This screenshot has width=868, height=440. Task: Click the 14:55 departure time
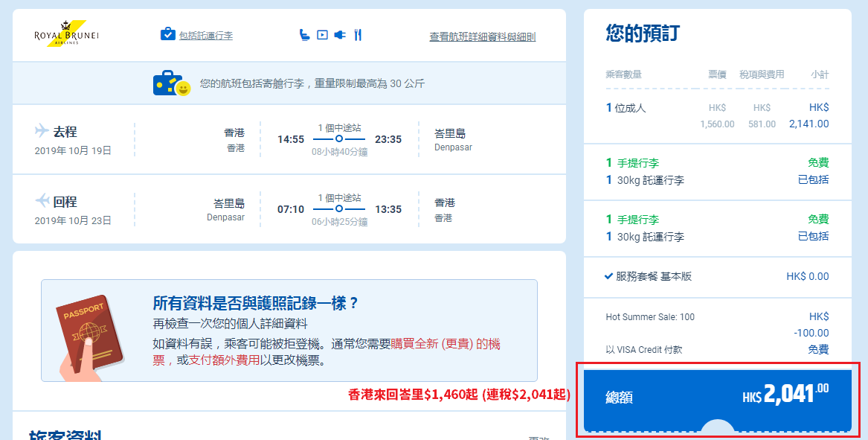tap(291, 139)
